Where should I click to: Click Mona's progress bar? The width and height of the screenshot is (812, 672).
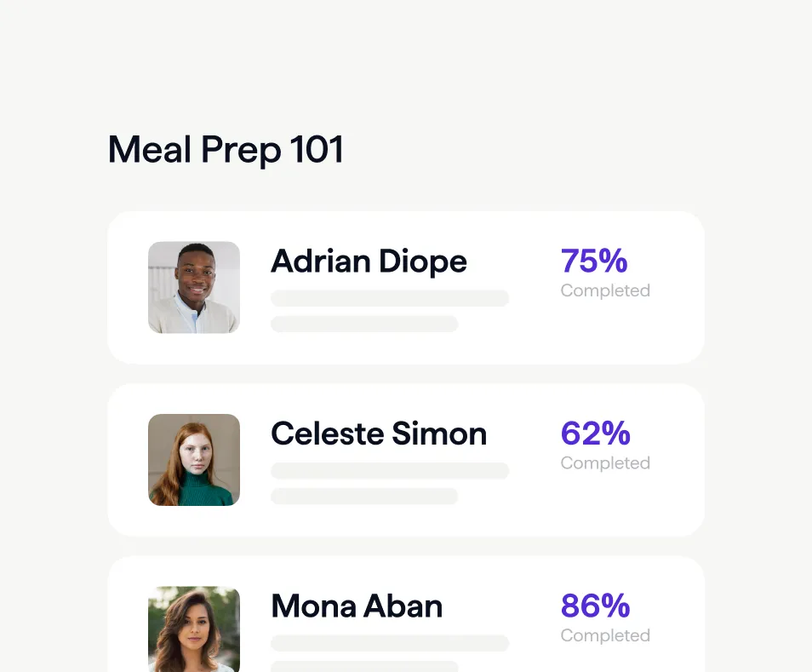pyautogui.click(x=389, y=642)
